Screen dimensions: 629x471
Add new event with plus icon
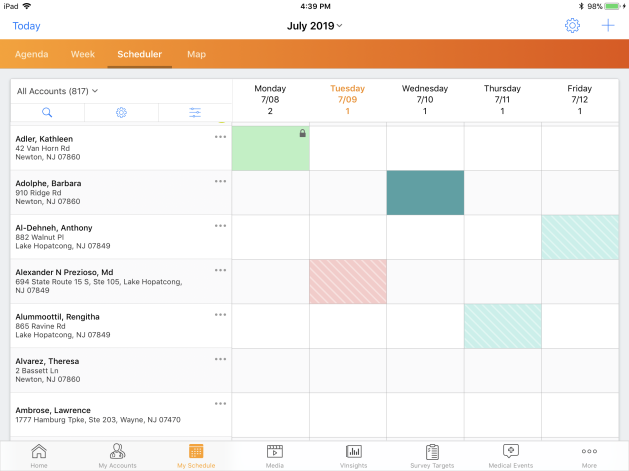coord(607,25)
